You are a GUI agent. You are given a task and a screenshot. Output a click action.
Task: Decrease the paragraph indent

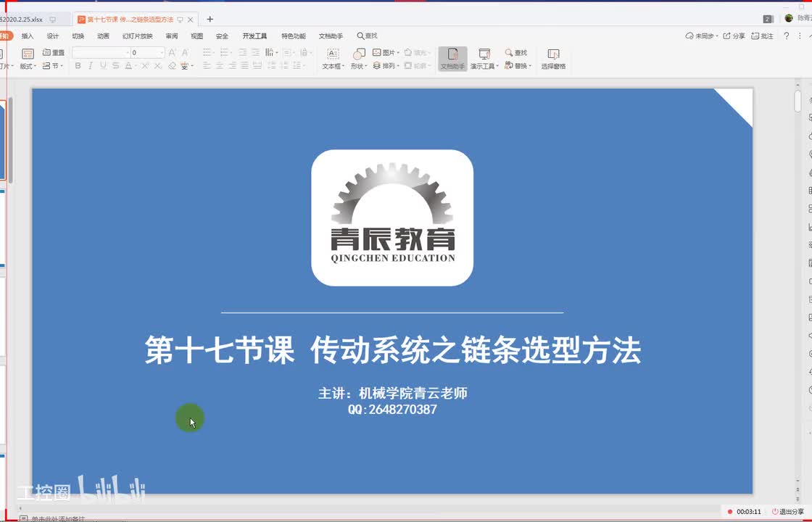pyautogui.click(x=242, y=52)
